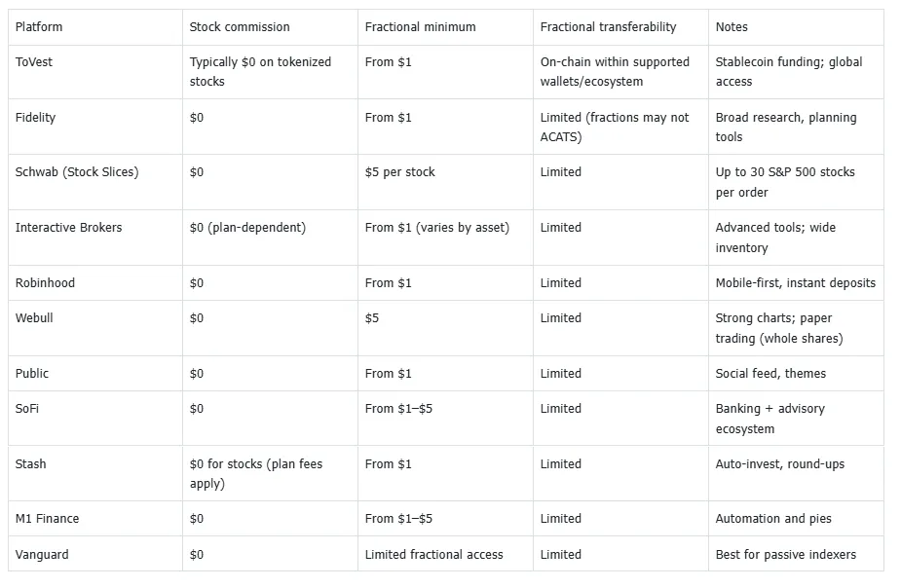
Task: Select the Robinhood platform cell
Action: [45, 283]
